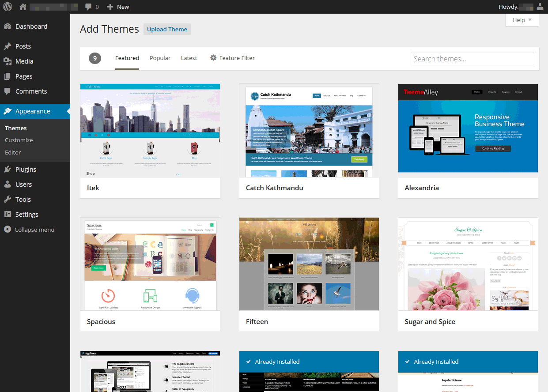Image resolution: width=548 pixels, height=392 pixels.
Task: Open the Users menu label
Action: tap(24, 185)
